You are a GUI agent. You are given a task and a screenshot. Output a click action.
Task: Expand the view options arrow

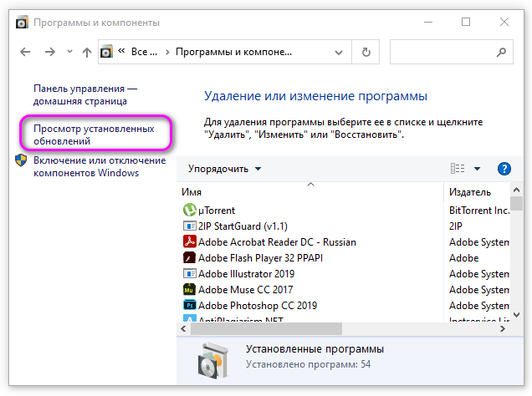[x=477, y=169]
